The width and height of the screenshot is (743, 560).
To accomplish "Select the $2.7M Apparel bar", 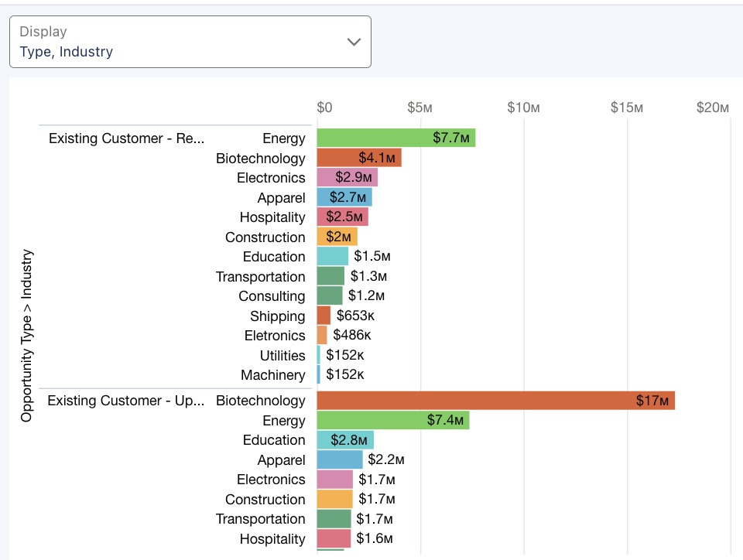I will (344, 198).
